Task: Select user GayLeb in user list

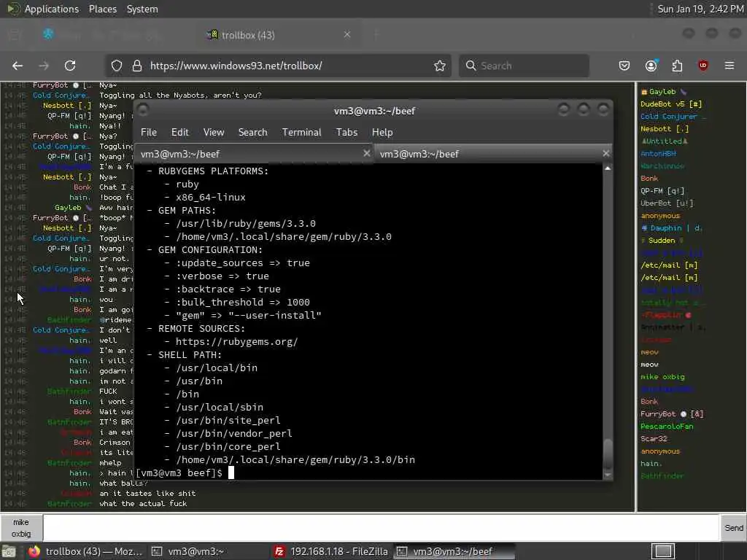Action: point(662,91)
